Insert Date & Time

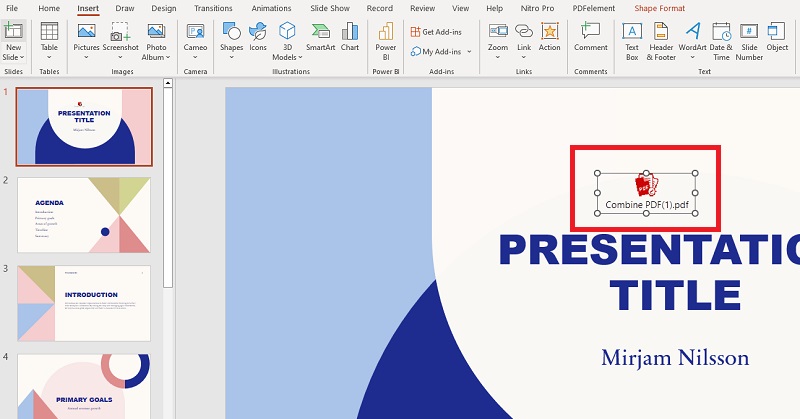tap(721, 42)
